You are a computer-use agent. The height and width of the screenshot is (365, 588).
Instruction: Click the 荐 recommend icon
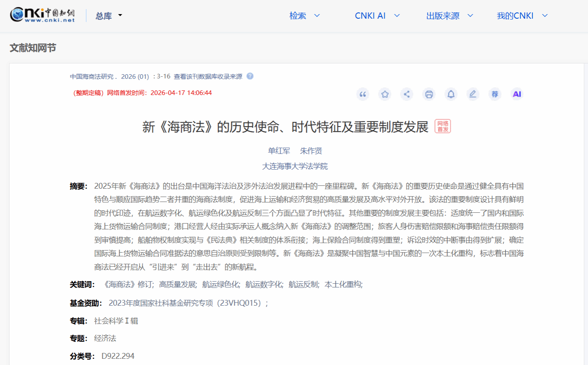click(495, 94)
